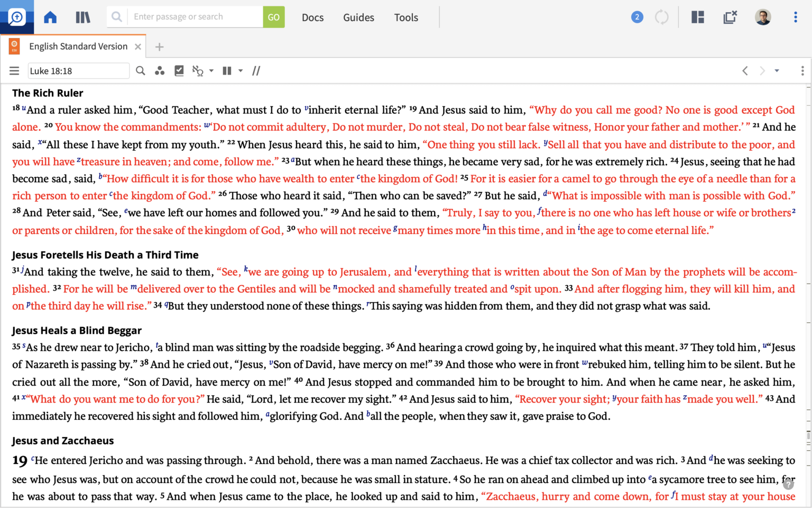Switch to the English Standard Version tab

78,46
